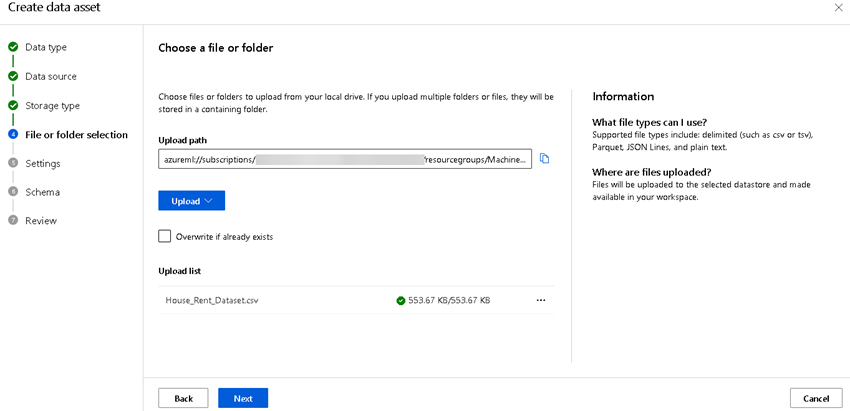Image resolution: width=850 pixels, height=411 pixels.
Task: Click the Create data asset title
Action: point(54,7)
